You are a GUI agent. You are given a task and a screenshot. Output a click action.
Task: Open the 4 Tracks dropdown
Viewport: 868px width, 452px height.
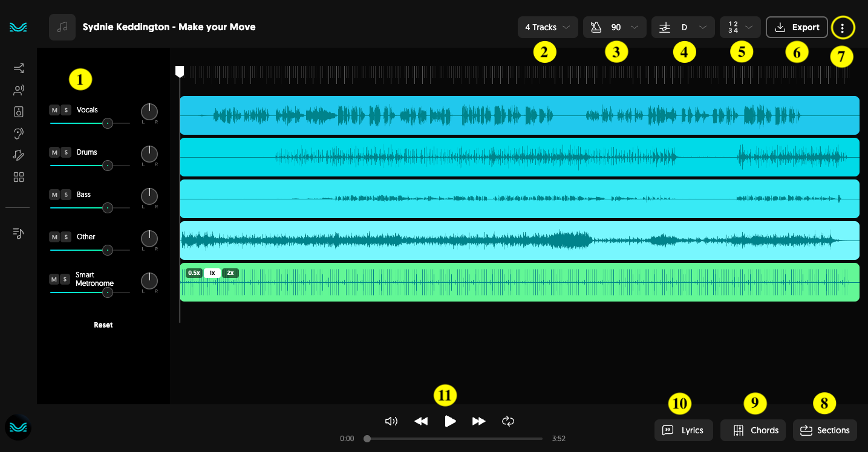pos(546,27)
